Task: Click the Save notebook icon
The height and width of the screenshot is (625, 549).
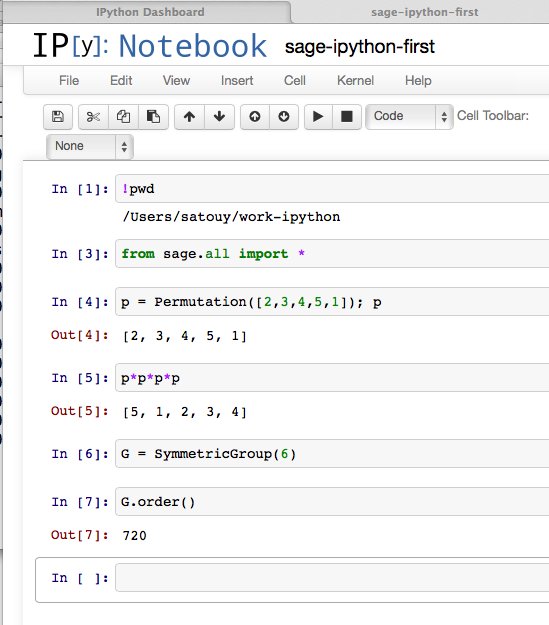Action: point(58,117)
